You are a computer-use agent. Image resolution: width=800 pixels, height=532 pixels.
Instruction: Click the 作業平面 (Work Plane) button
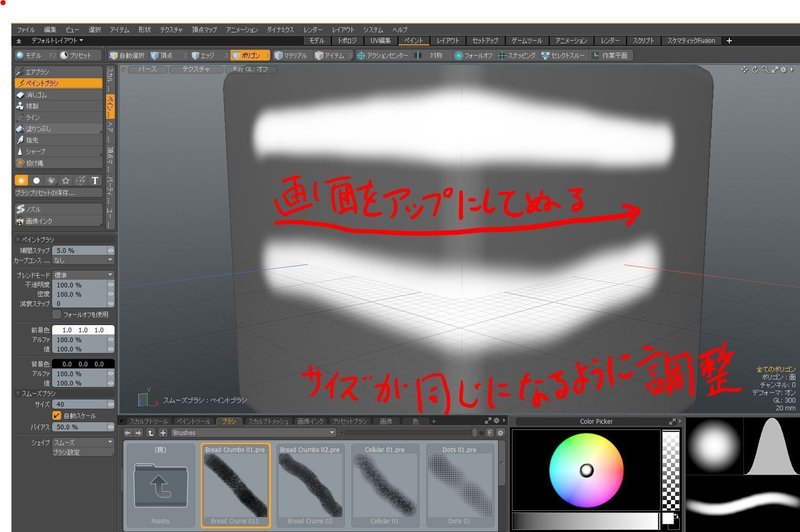611,55
